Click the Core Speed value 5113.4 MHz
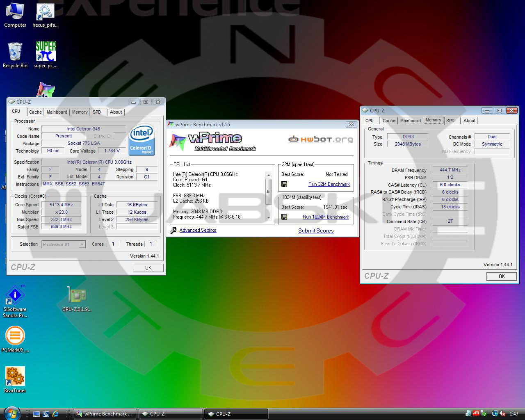This screenshot has height=420, width=525. 61,205
